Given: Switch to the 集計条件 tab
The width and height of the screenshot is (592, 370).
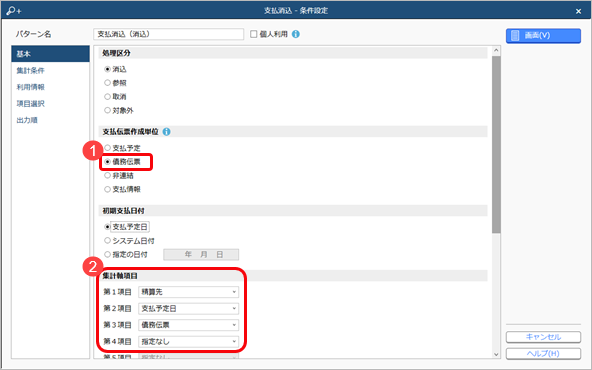Looking at the screenshot, I should coord(51,70).
